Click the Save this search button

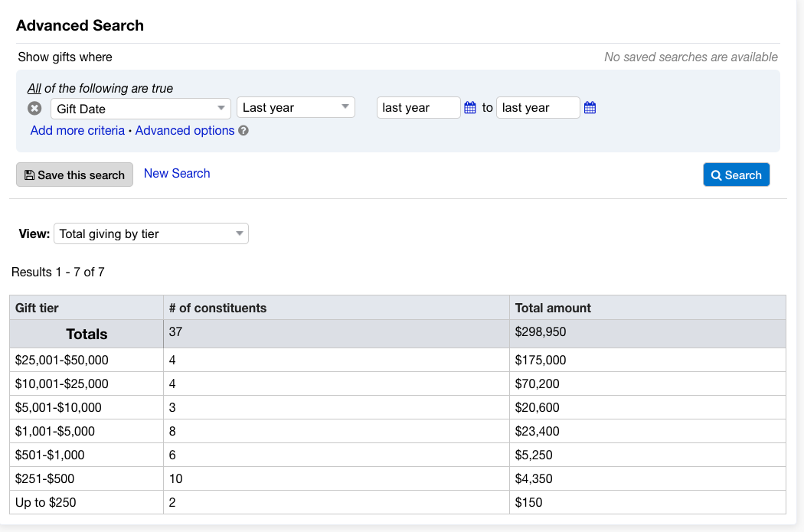point(74,175)
